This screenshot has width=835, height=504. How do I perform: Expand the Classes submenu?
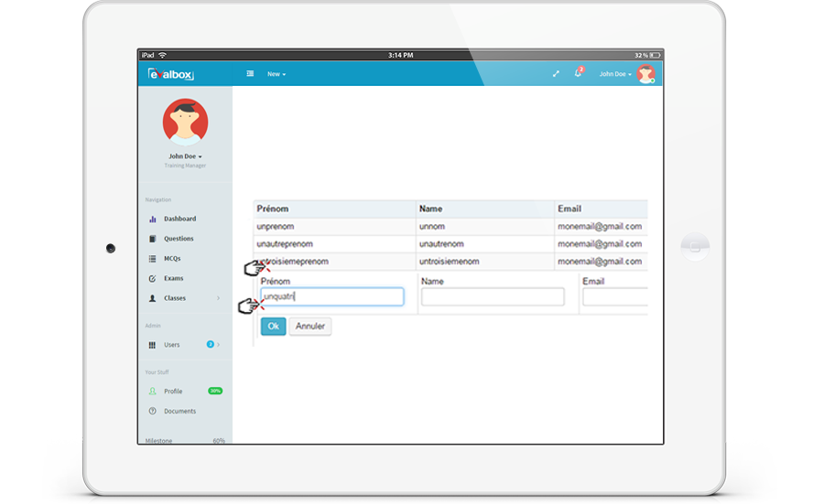click(x=217, y=298)
